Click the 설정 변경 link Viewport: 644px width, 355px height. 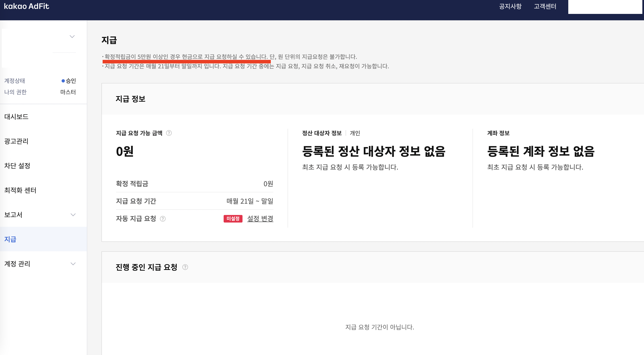[260, 219]
